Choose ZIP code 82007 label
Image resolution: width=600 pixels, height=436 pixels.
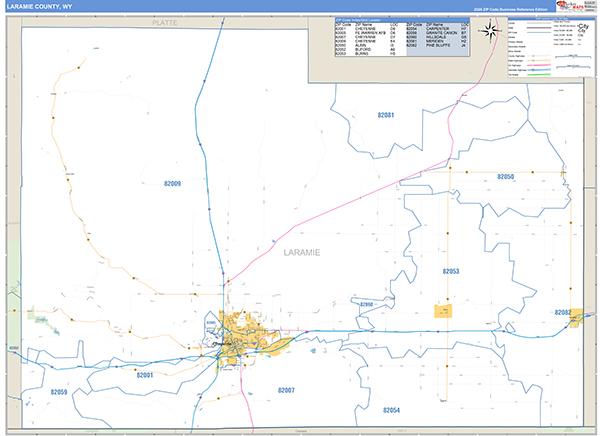286,389
